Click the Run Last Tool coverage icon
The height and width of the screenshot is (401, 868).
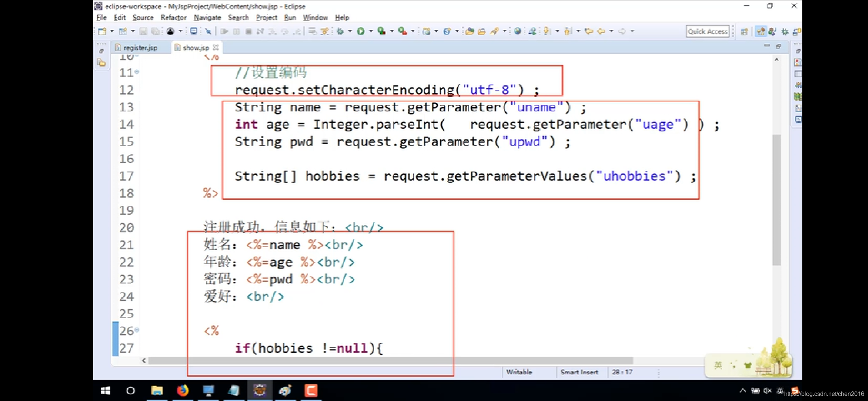click(x=381, y=32)
